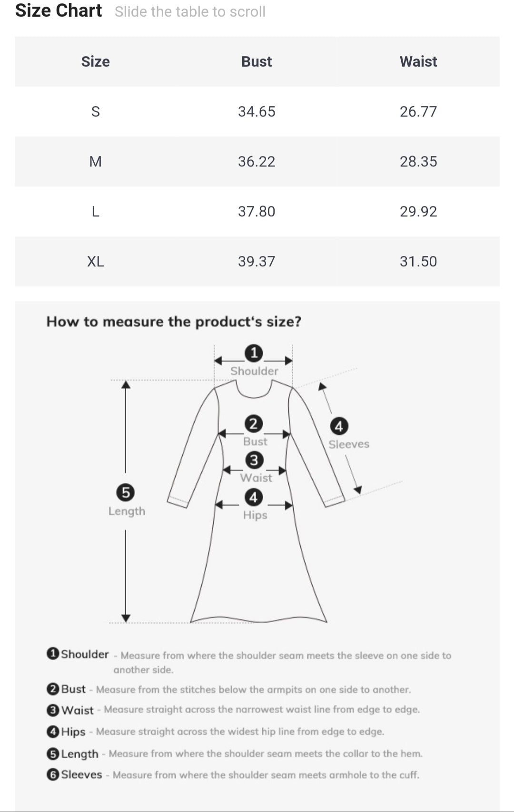514x812 pixels.
Task: Click the Size column header
Action: tap(95, 62)
